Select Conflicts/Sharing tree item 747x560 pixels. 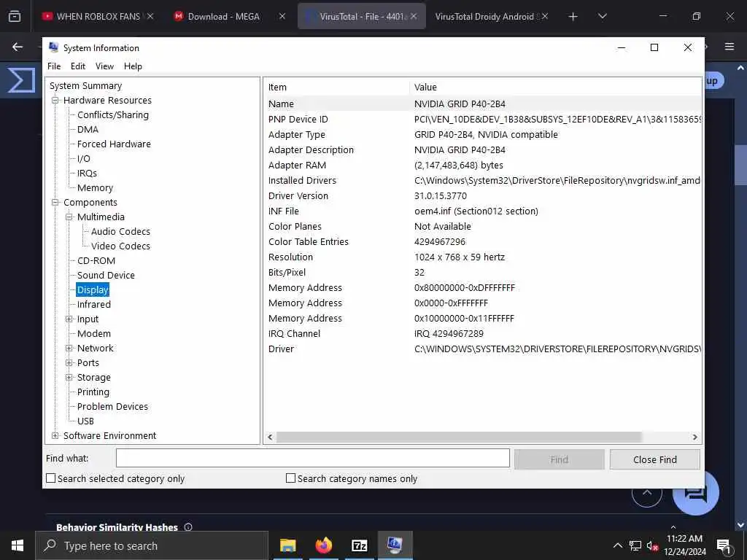click(x=113, y=114)
